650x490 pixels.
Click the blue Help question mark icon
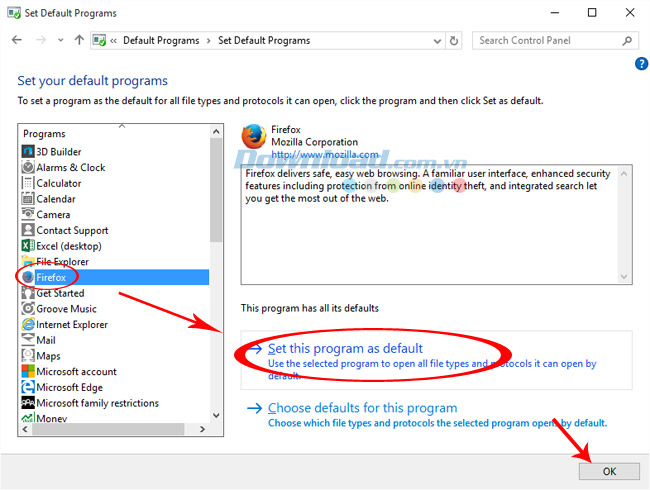(x=641, y=64)
